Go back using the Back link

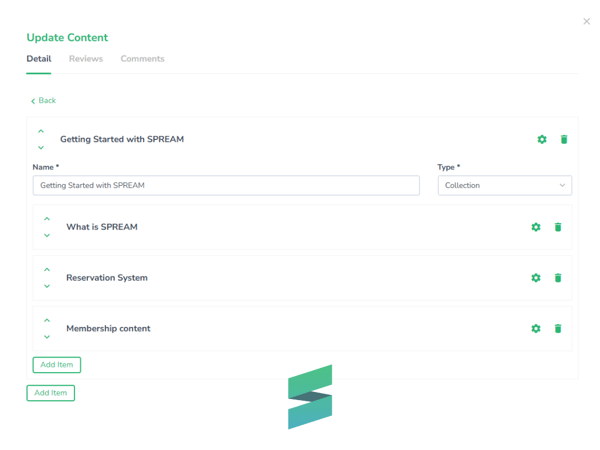[43, 101]
